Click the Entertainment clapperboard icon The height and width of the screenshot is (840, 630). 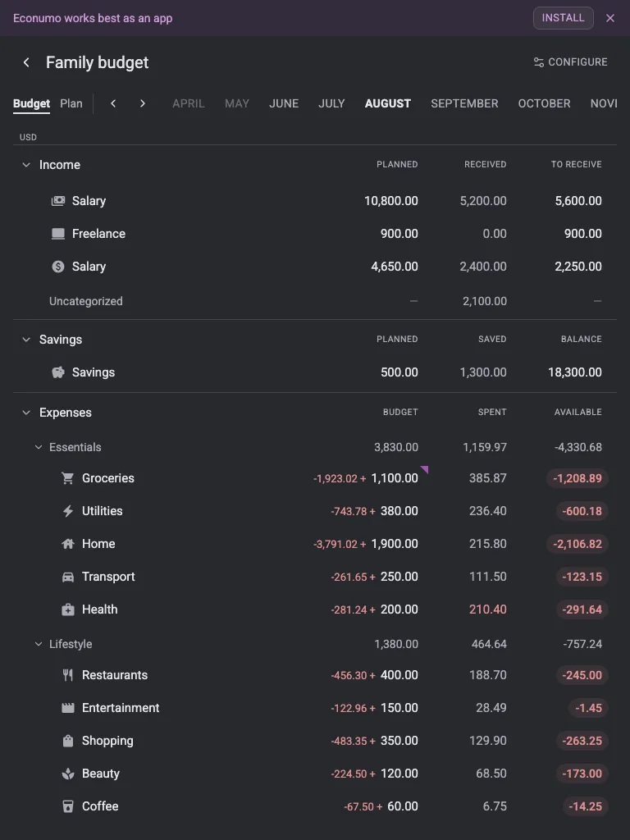pyautogui.click(x=67, y=708)
